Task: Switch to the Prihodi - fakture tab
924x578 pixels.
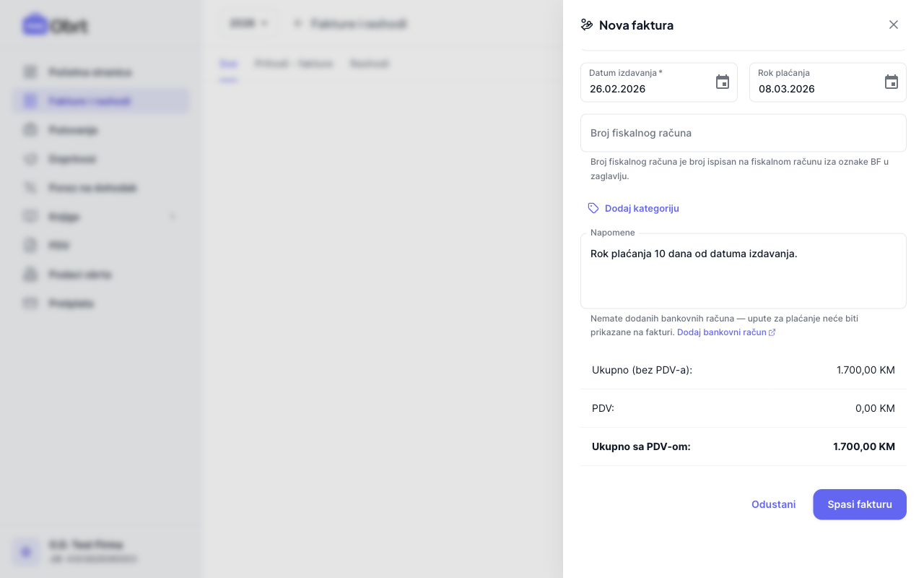Action: point(294,64)
